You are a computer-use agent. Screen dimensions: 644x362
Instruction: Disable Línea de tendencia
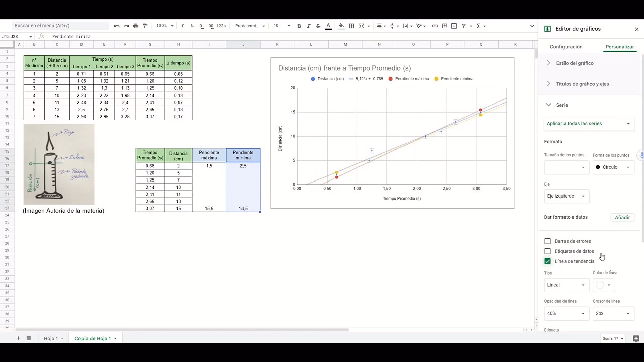point(548,261)
